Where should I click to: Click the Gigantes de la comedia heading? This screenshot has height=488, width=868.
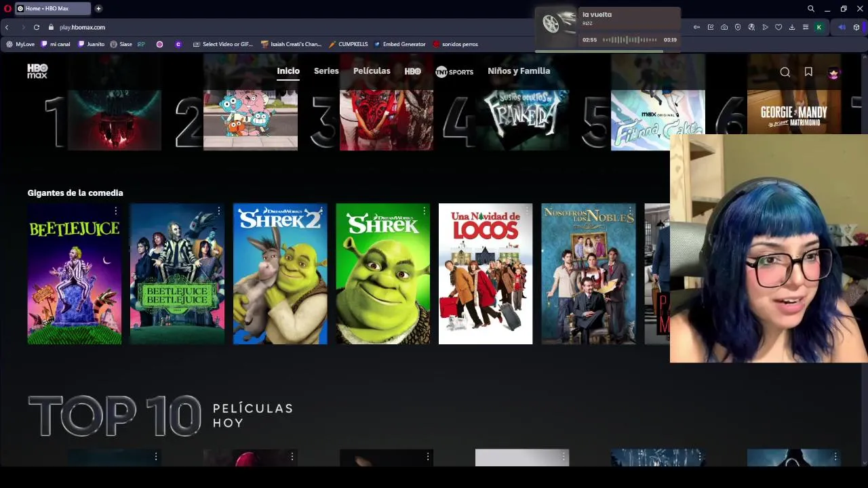pos(75,193)
